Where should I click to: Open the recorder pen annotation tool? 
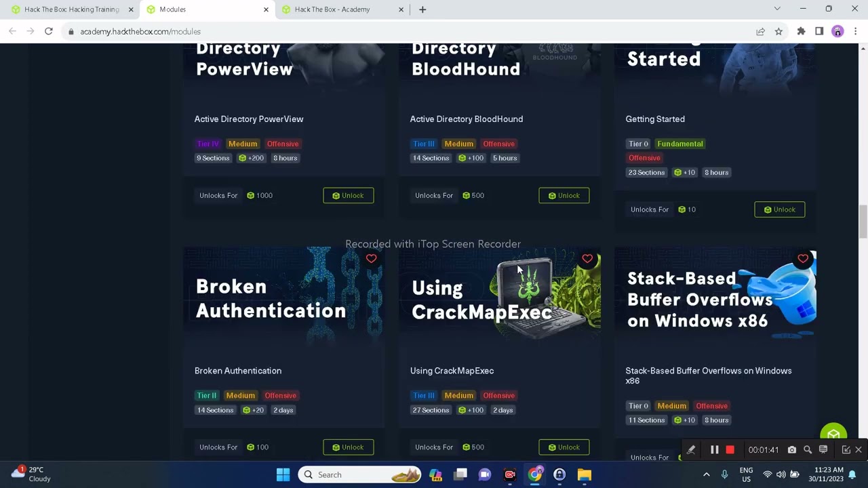click(691, 450)
